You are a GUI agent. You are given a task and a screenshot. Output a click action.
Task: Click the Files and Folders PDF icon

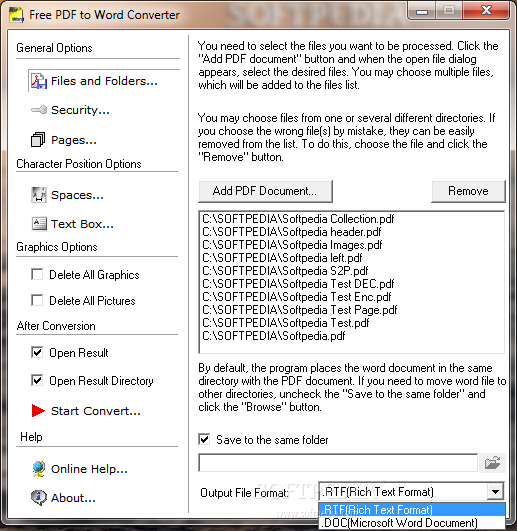tap(39, 81)
